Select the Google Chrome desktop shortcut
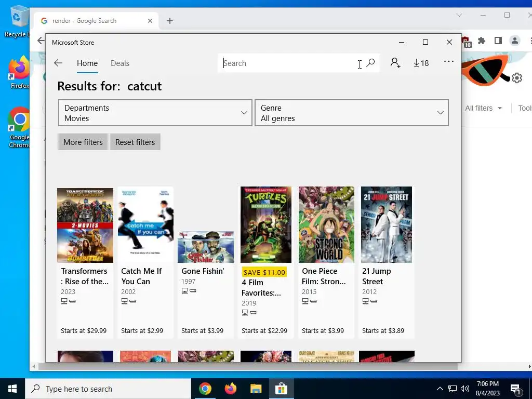The image size is (532, 399). pos(18,128)
